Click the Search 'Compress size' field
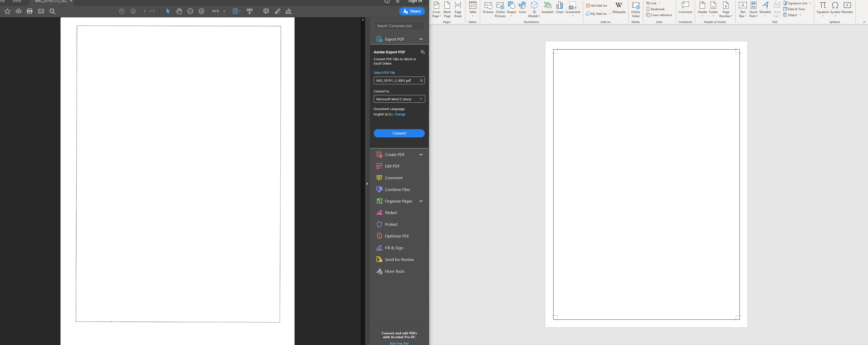 399,26
